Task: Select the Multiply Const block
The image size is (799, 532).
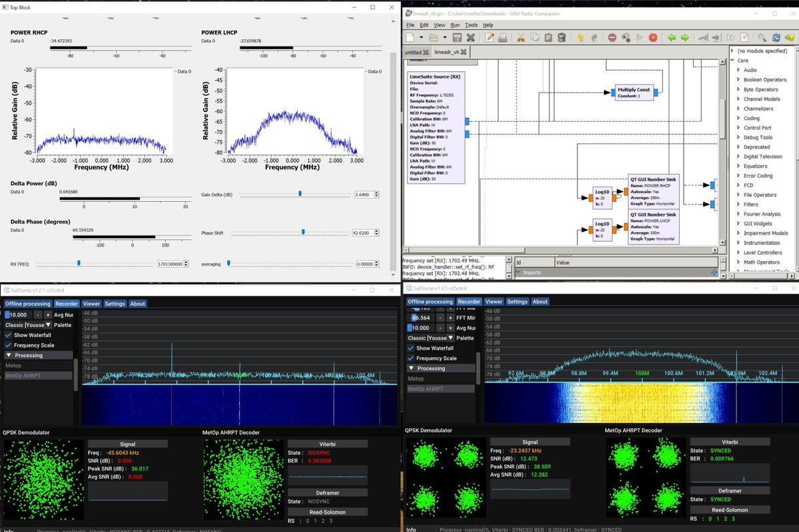Action: tap(634, 93)
